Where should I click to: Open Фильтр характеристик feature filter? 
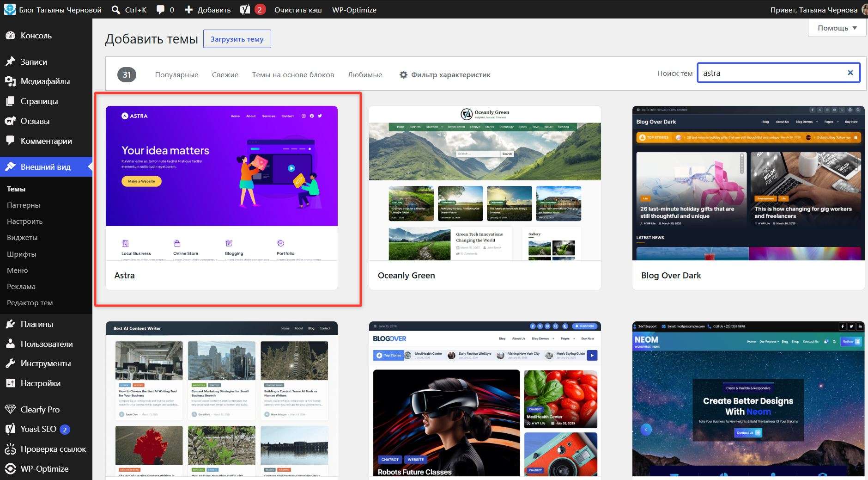[445, 74]
